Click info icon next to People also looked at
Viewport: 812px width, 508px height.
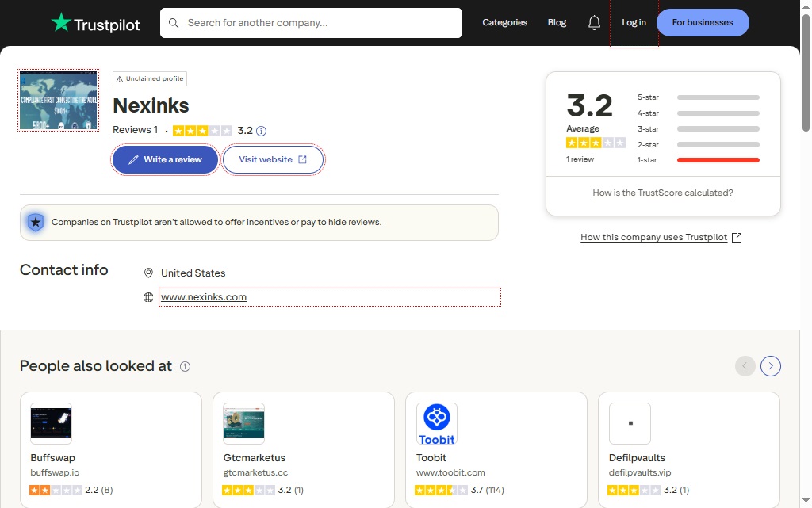click(x=185, y=366)
